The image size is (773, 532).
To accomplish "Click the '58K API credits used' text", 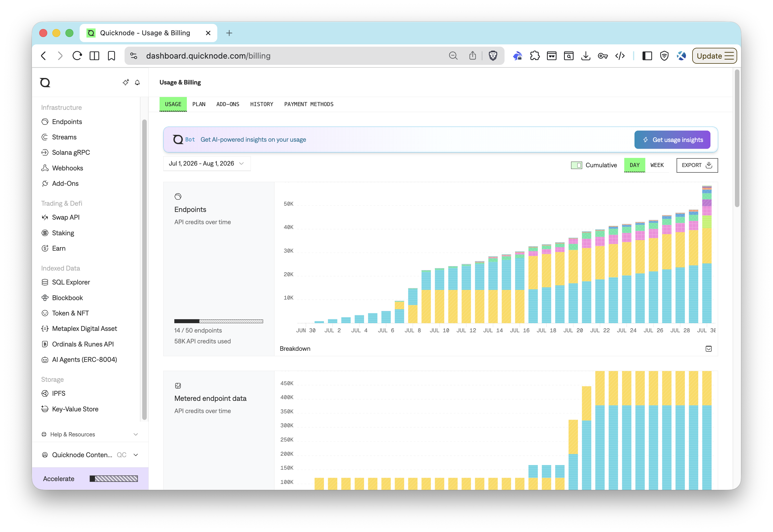I will [202, 341].
